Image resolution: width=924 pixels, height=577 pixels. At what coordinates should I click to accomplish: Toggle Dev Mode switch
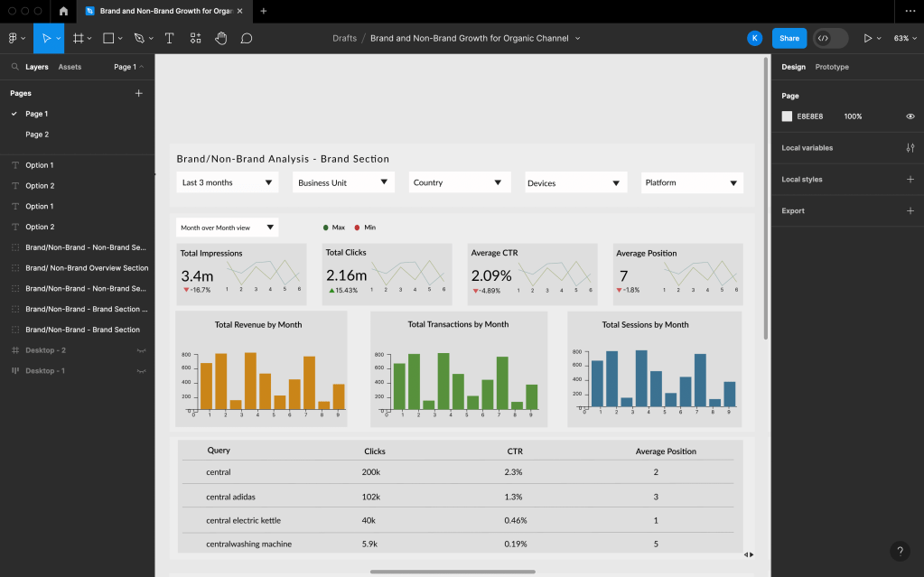tap(830, 38)
